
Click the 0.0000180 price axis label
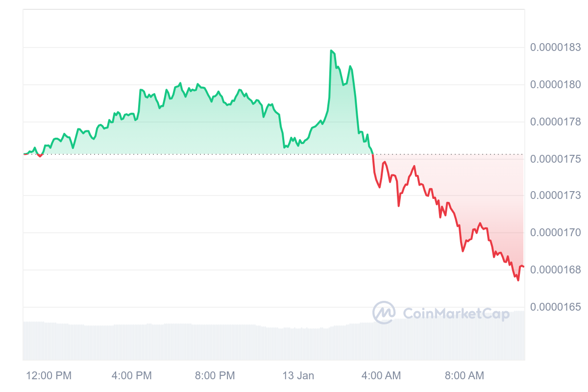[555, 85]
